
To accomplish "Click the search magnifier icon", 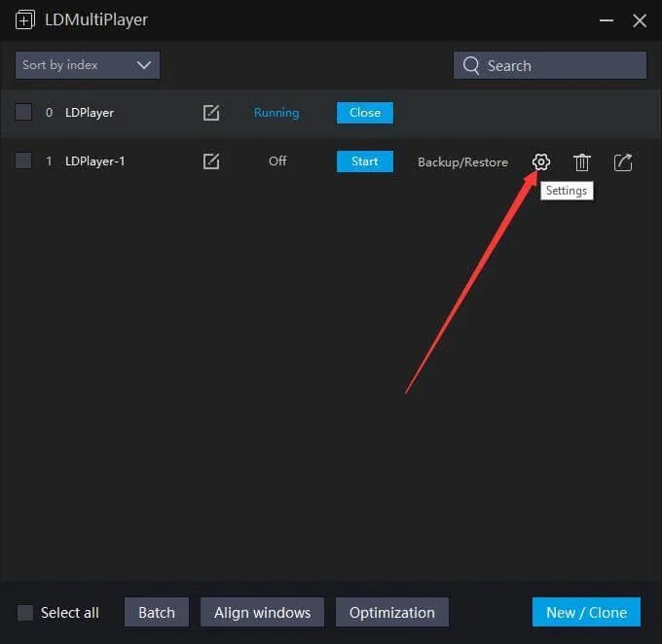I will tap(471, 65).
